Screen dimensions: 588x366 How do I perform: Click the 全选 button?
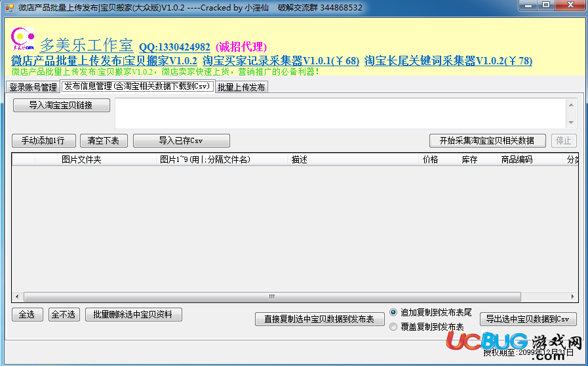28,315
